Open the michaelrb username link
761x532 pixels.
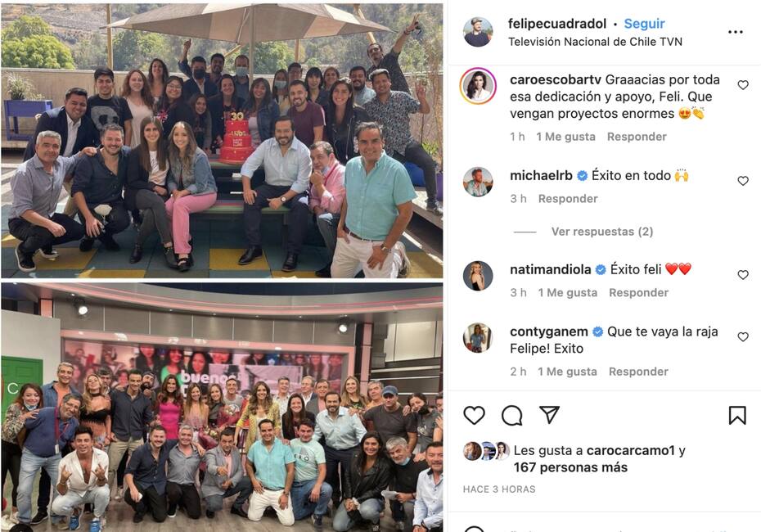541,176
